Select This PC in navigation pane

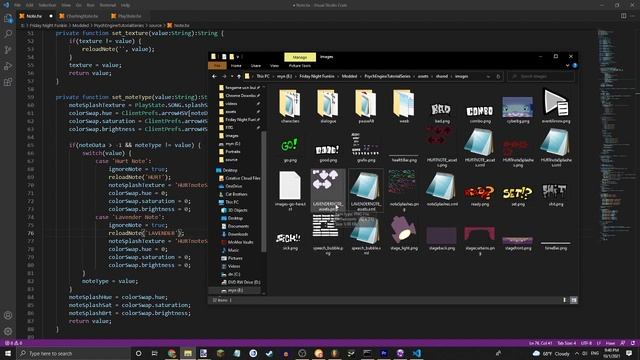[x=231, y=202]
